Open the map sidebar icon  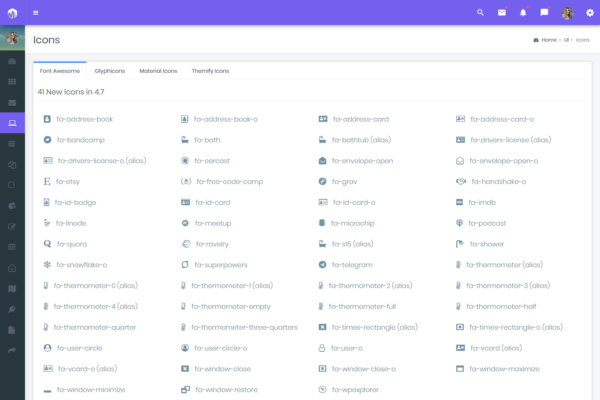(x=12, y=289)
